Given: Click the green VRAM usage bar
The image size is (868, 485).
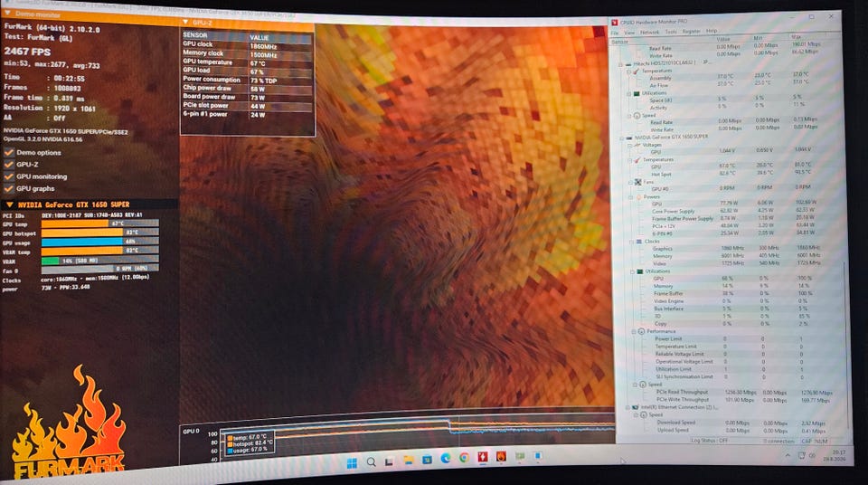Looking at the screenshot, I should click(50, 261).
